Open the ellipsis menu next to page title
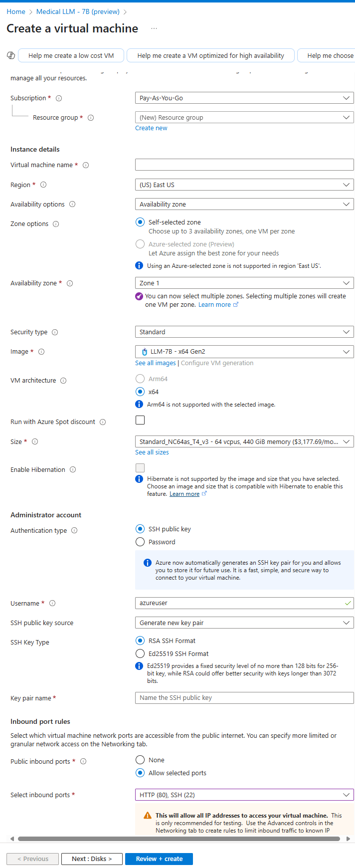The height and width of the screenshot is (868, 355). tap(154, 28)
